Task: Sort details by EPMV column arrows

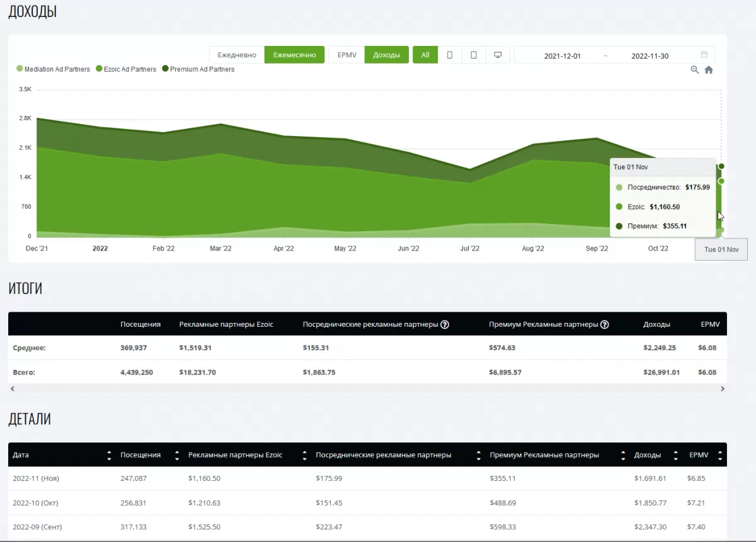Action: [x=720, y=455]
